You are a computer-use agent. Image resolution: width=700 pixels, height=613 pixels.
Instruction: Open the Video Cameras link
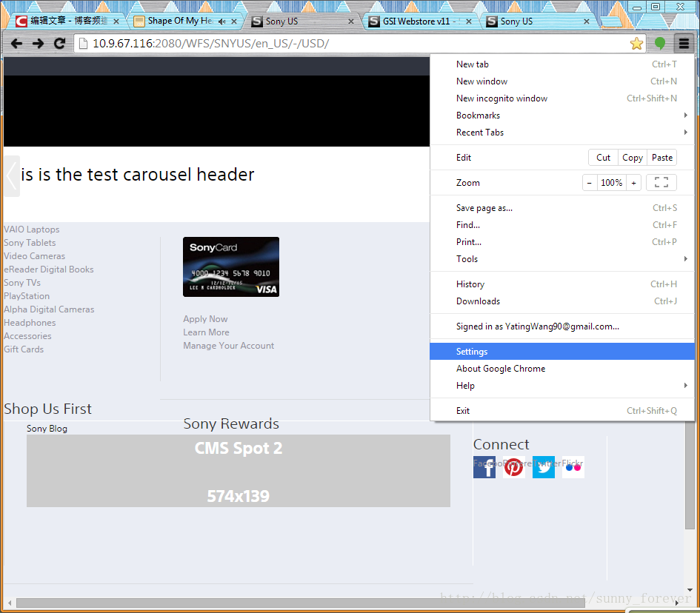click(34, 256)
